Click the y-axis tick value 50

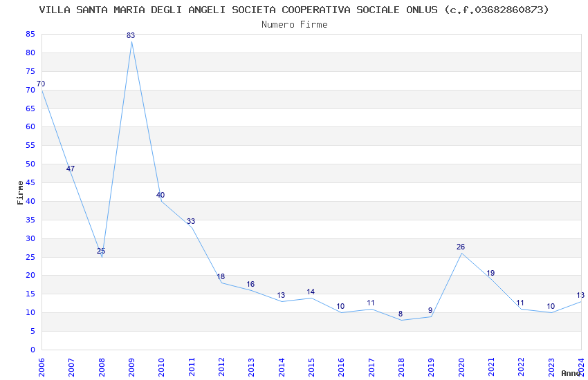[30, 164]
